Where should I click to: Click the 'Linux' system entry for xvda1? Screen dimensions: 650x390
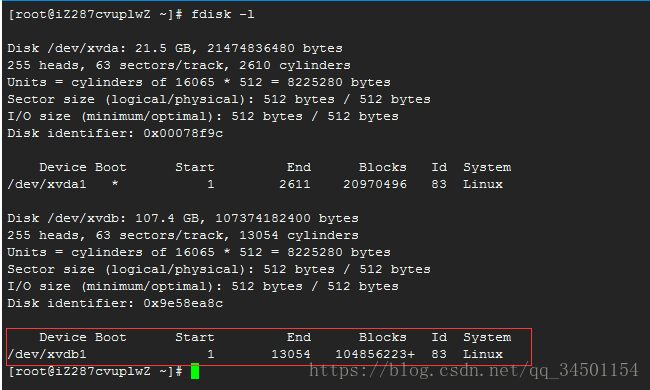click(483, 184)
